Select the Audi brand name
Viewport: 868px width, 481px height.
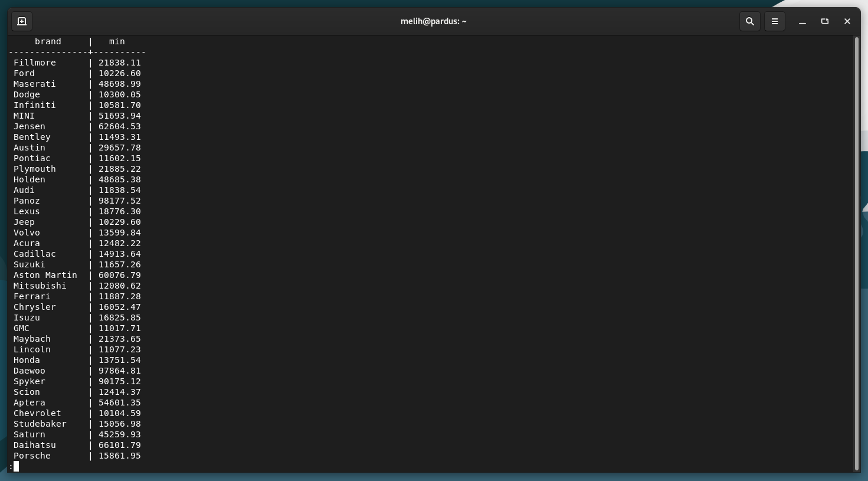click(24, 190)
